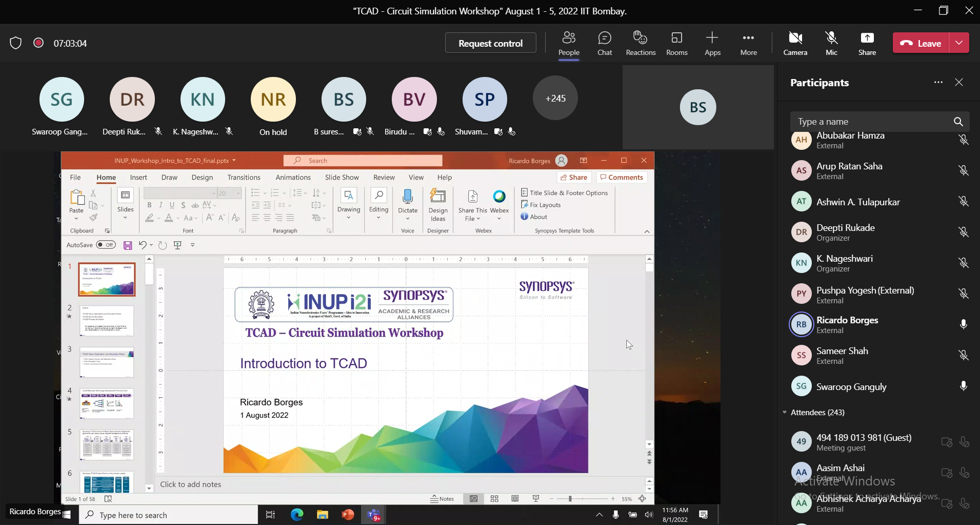Switch to Reading View icon

(515, 498)
